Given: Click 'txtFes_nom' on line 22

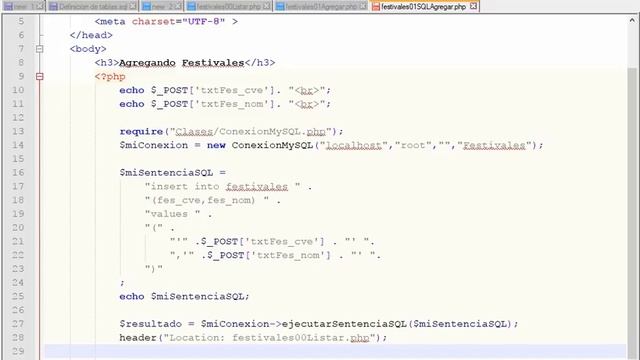Looking at the screenshot, I should coord(288,256).
